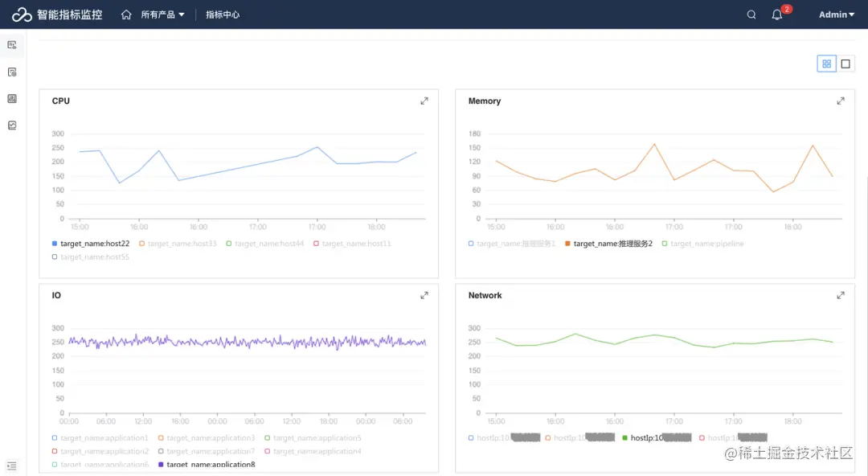Open the Admin user menu

pos(837,15)
